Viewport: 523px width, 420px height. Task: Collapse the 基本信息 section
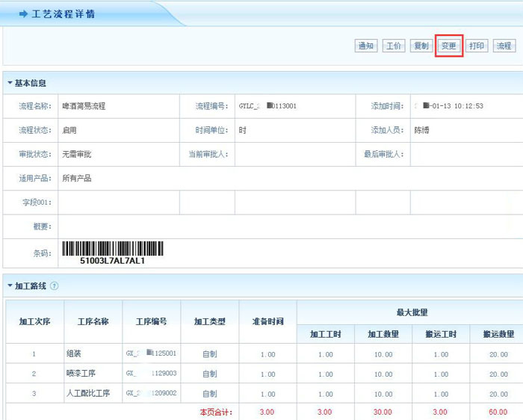tap(10, 83)
